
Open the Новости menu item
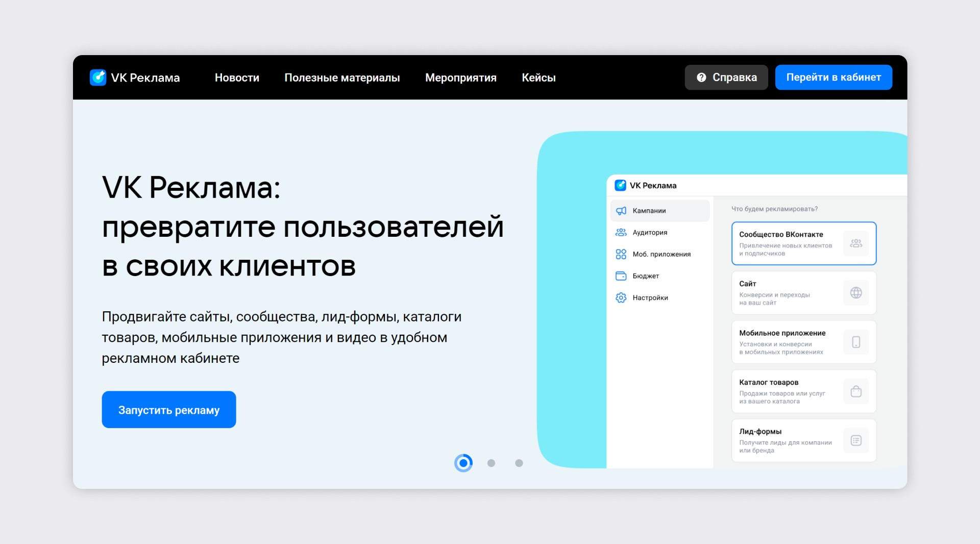click(237, 78)
